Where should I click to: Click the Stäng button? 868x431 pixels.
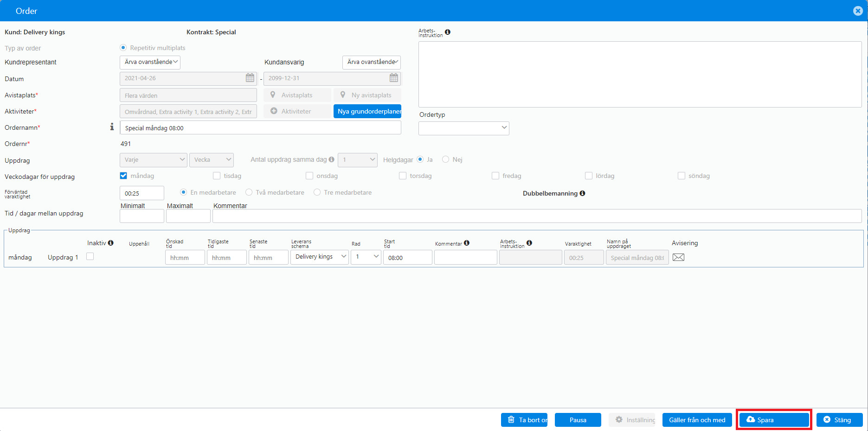click(840, 420)
